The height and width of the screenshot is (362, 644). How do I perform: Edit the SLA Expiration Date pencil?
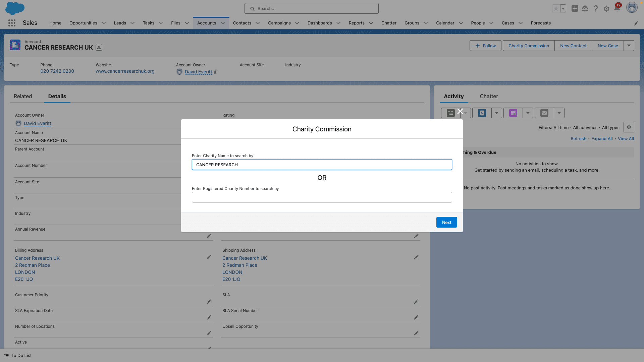point(209,317)
